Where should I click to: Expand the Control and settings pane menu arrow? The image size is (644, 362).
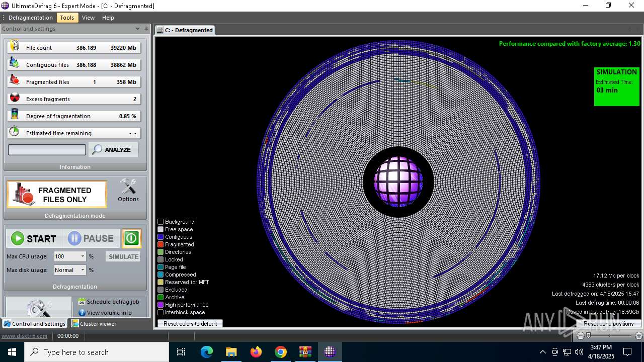[137, 29]
